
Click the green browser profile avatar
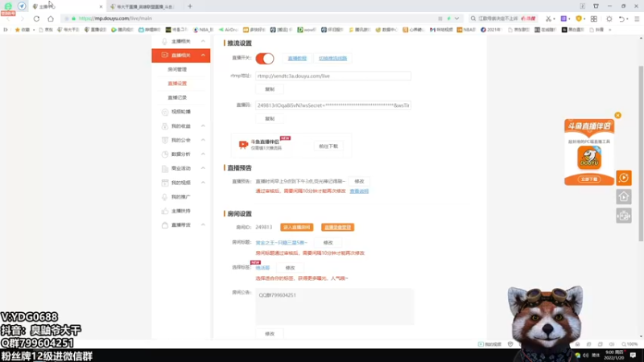click(x=8, y=6)
